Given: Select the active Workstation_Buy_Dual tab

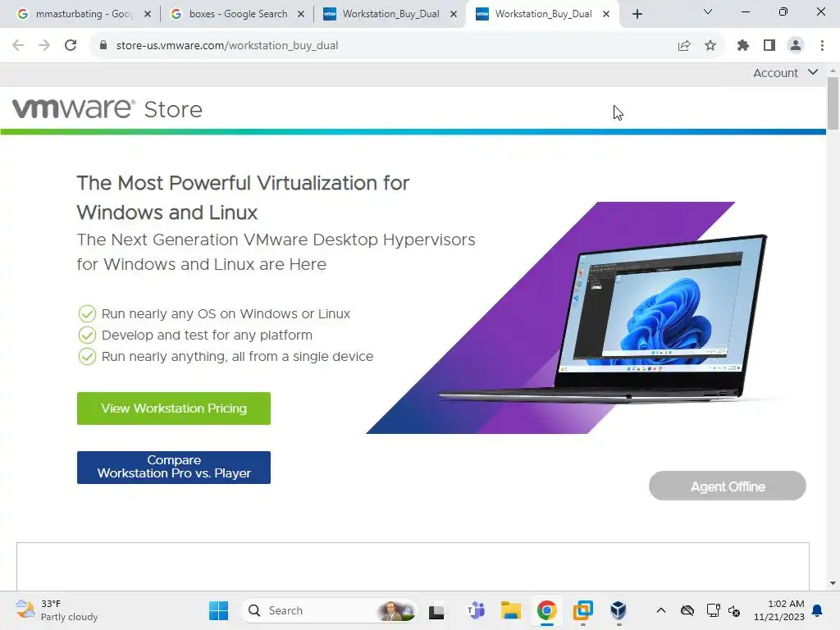Looking at the screenshot, I should (543, 14).
